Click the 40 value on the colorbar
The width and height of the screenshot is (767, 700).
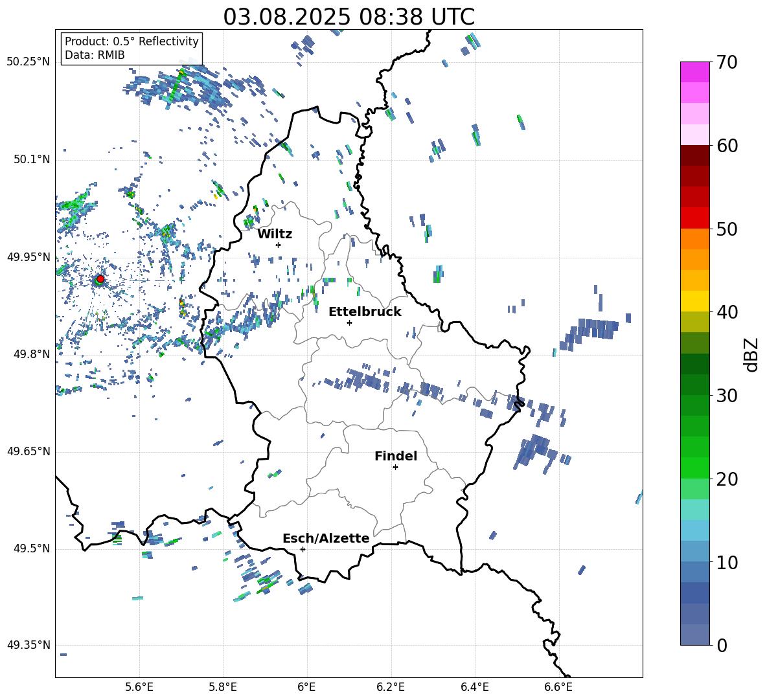tap(727, 312)
